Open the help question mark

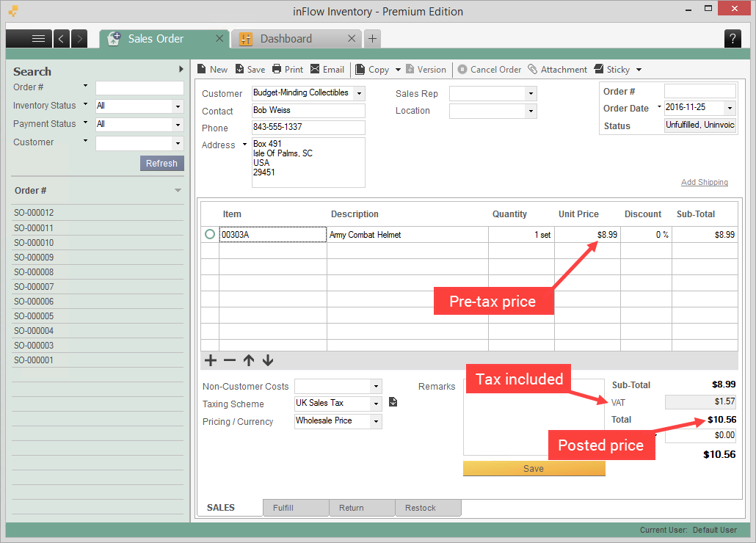[x=733, y=39]
